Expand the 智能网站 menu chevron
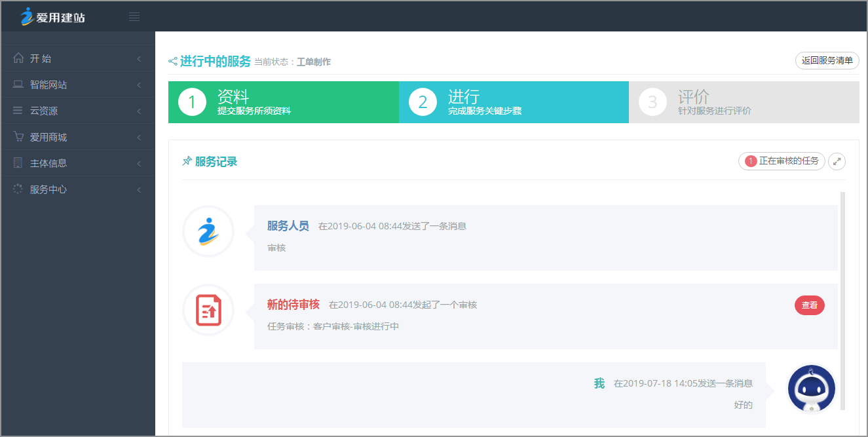This screenshot has width=868, height=437. (x=139, y=85)
